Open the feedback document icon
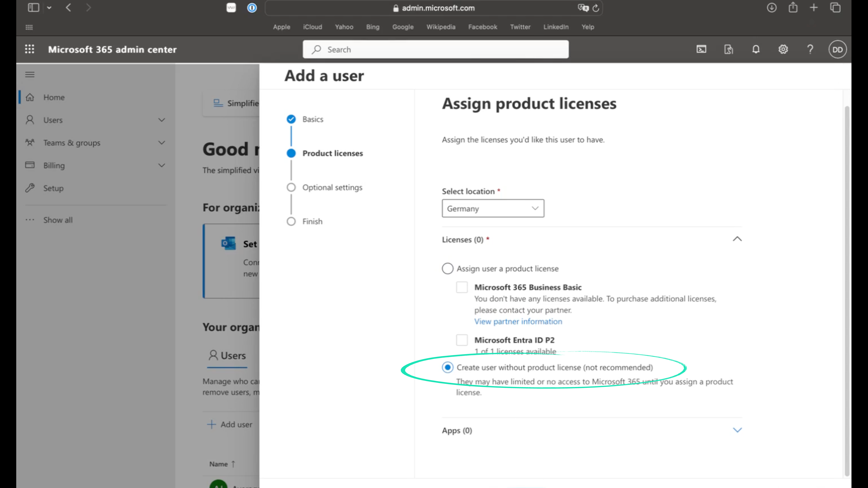 click(x=729, y=49)
